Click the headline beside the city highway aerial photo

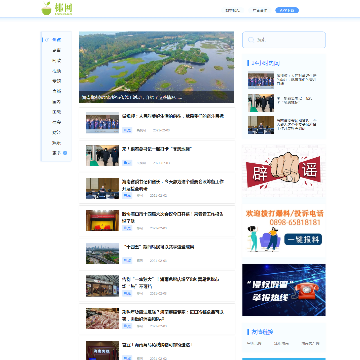point(158,247)
